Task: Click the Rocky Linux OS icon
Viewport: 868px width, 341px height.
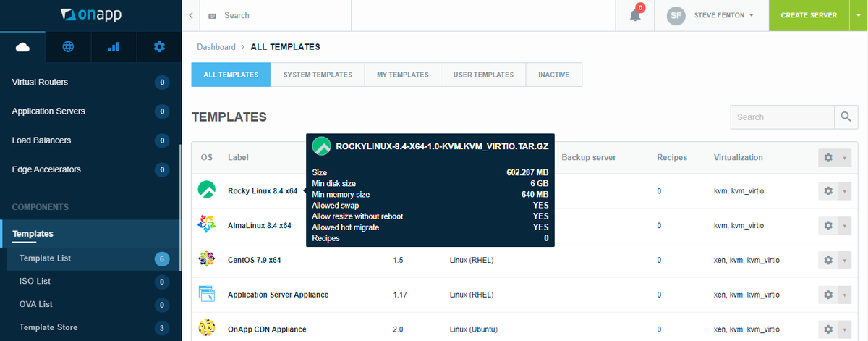Action: tap(206, 190)
